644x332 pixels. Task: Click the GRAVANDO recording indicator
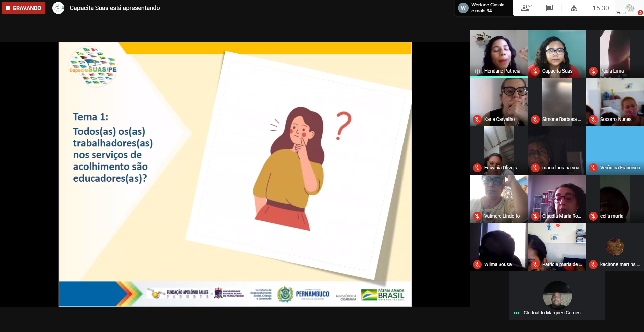click(x=23, y=8)
